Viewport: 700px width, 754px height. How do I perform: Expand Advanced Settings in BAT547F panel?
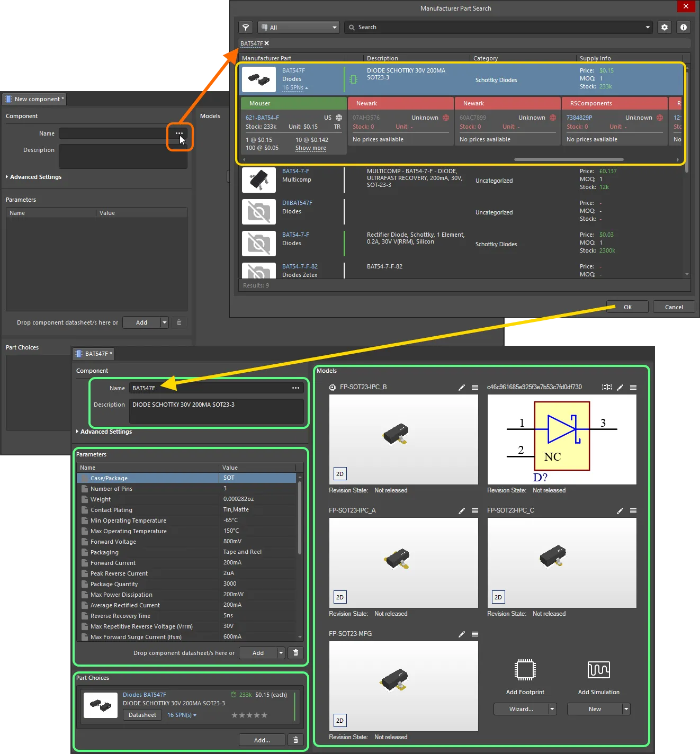coord(104,432)
